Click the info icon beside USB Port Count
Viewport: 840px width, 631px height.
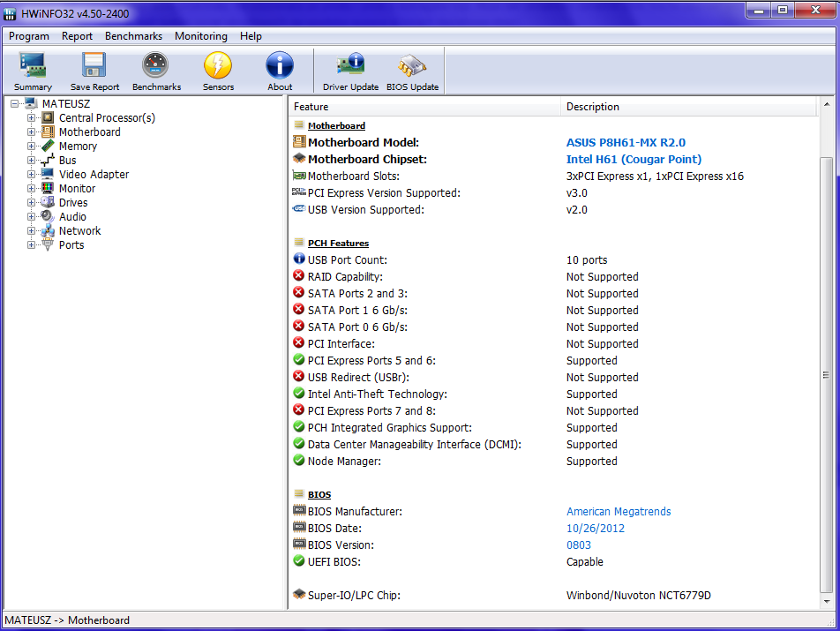pos(299,259)
